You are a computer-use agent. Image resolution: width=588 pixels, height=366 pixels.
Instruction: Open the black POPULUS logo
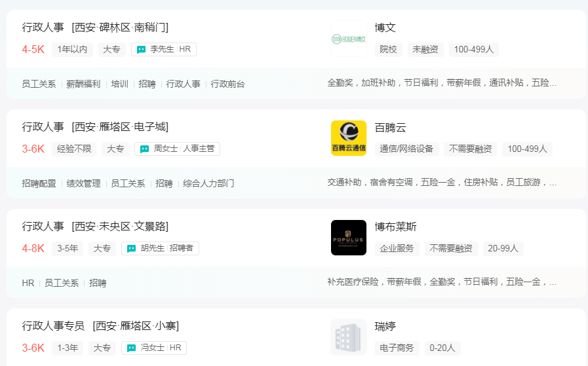point(349,238)
